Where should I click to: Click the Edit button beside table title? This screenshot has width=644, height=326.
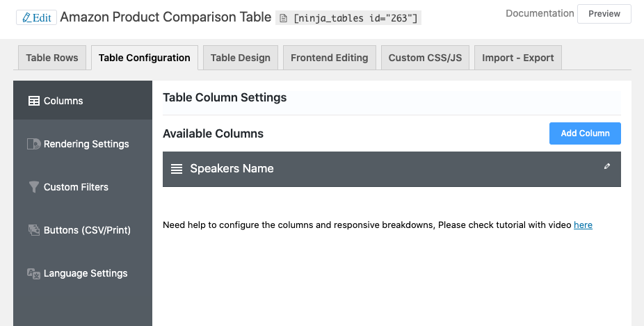[x=36, y=17]
